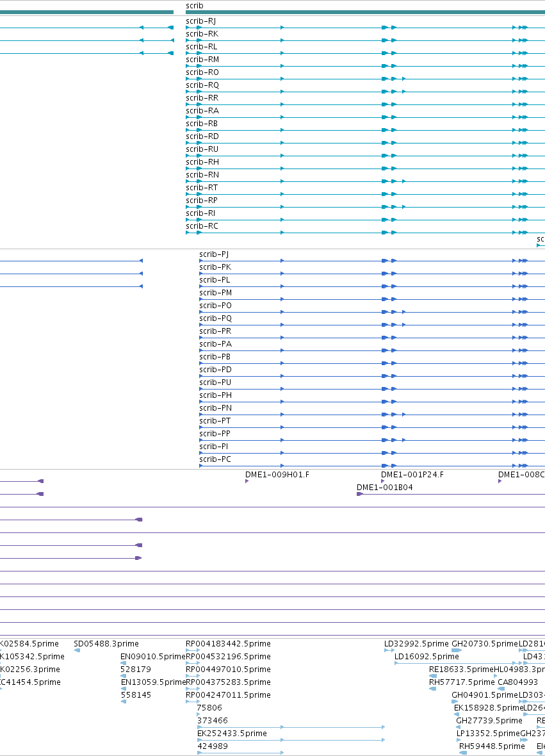Click the scrib-RI transcript label
Screen dimensions: 545x756
click(200, 213)
